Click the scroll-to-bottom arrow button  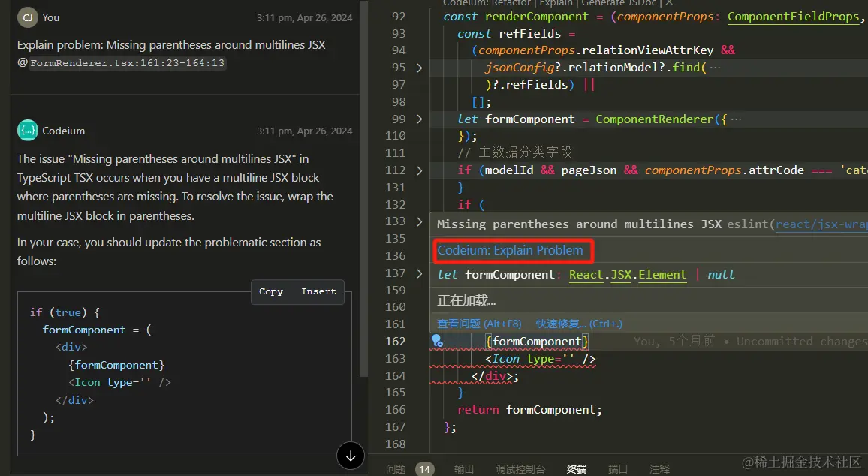[x=351, y=456]
